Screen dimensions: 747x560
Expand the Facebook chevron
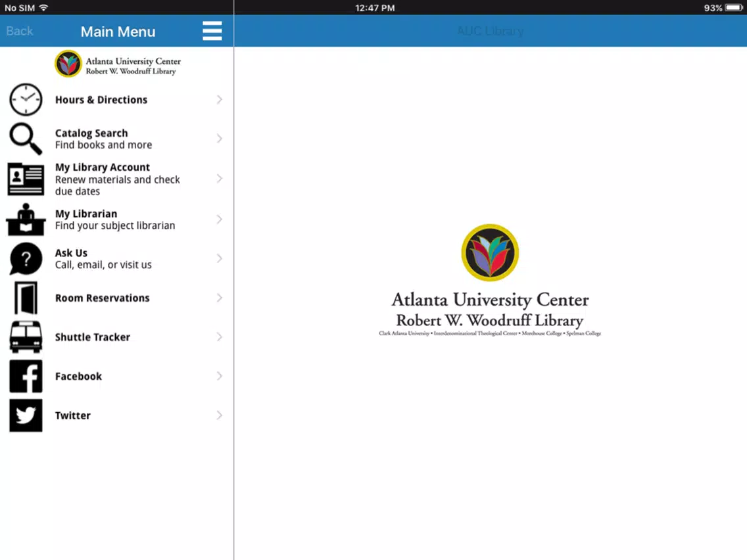219,376
